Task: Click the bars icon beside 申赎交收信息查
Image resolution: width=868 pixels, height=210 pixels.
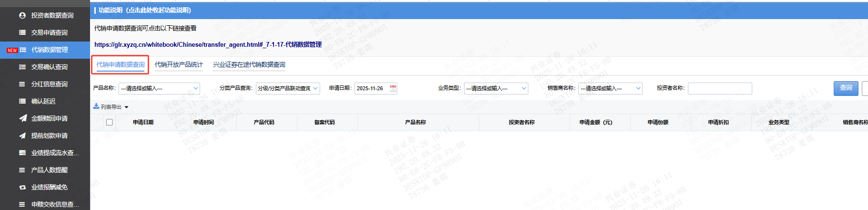Action: pyautogui.click(x=22, y=204)
